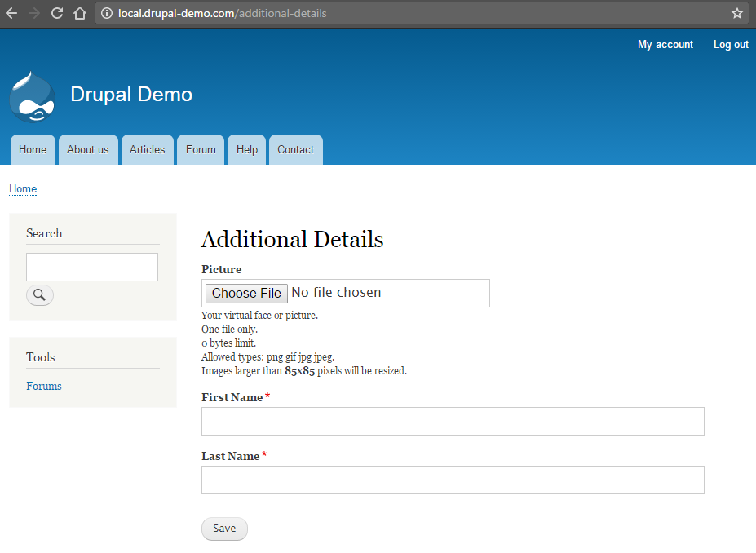Click inside the First Name field

452,421
